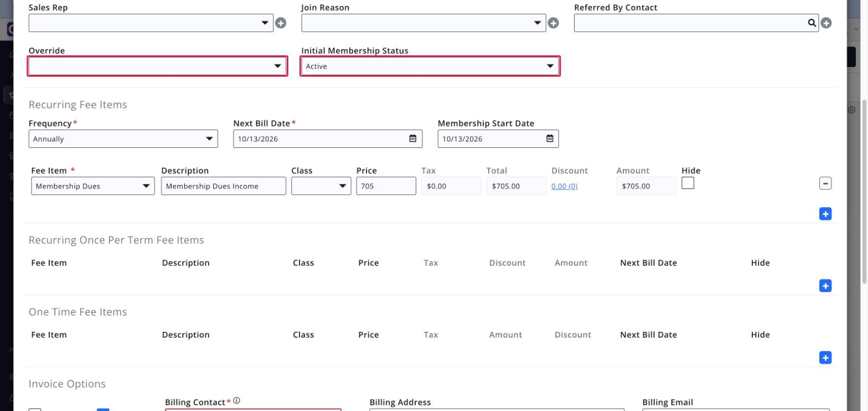
Task: Edit the Price field showing 705
Action: (386, 186)
